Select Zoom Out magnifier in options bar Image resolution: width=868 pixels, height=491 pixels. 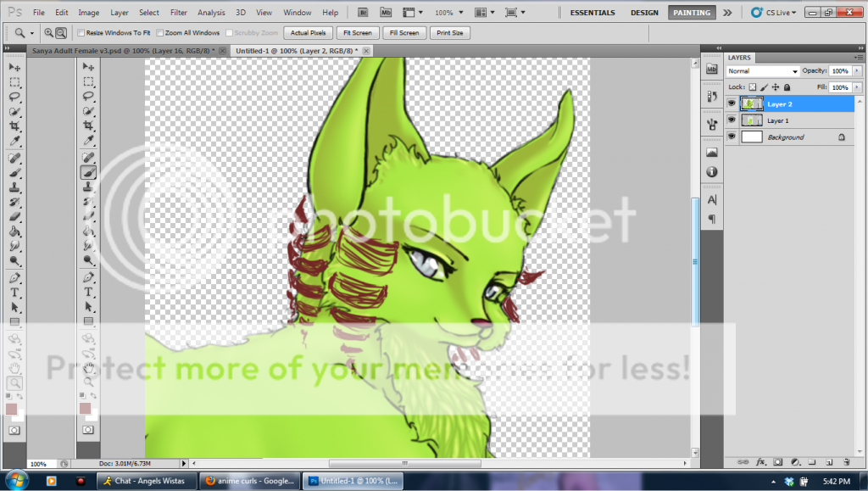[x=61, y=32]
